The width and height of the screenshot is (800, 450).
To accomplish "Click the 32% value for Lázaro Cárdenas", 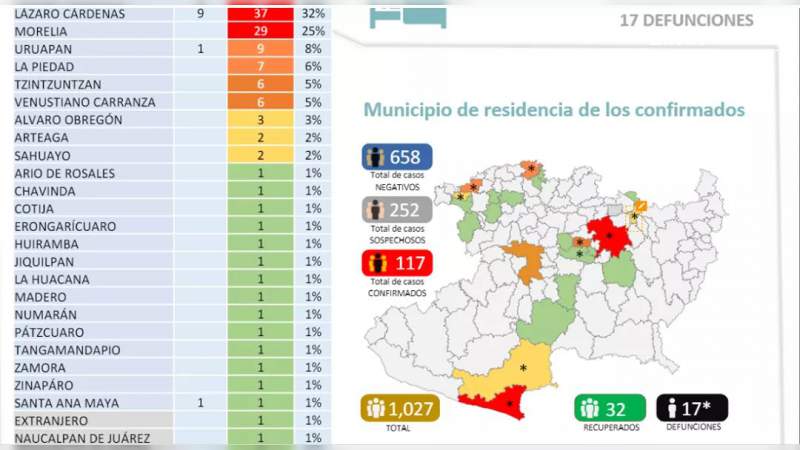I will (x=313, y=14).
